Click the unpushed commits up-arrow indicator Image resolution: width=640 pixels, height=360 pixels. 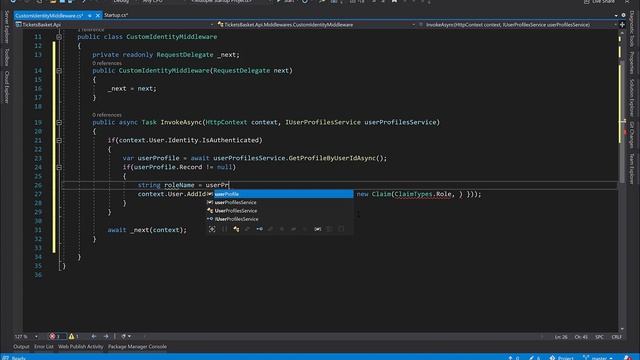coord(513,358)
